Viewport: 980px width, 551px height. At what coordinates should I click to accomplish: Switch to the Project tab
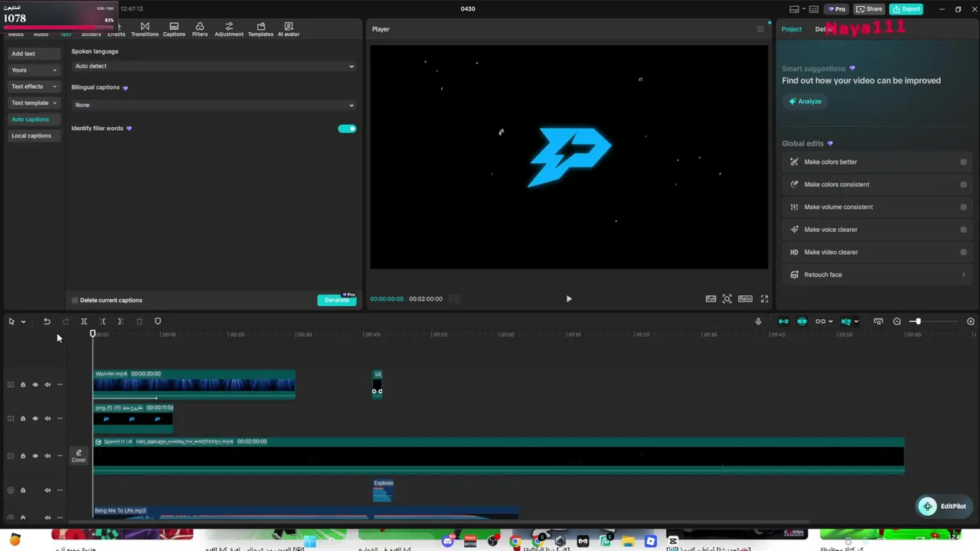[x=792, y=29]
